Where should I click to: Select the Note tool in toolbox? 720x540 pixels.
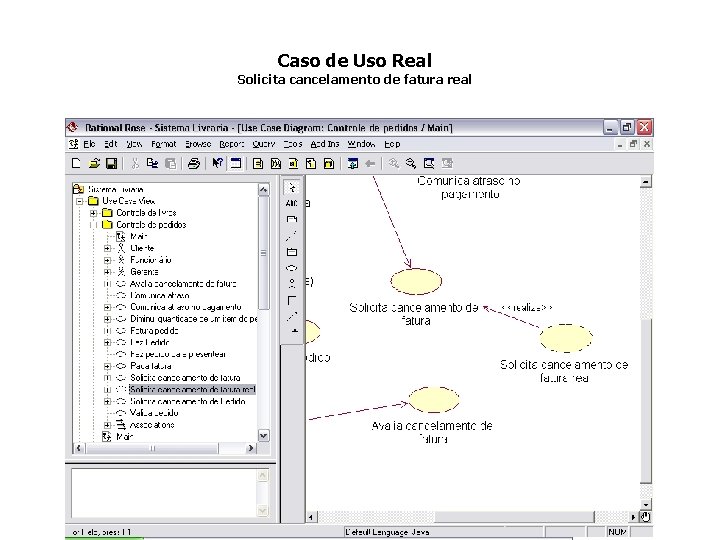pyautogui.click(x=292, y=219)
